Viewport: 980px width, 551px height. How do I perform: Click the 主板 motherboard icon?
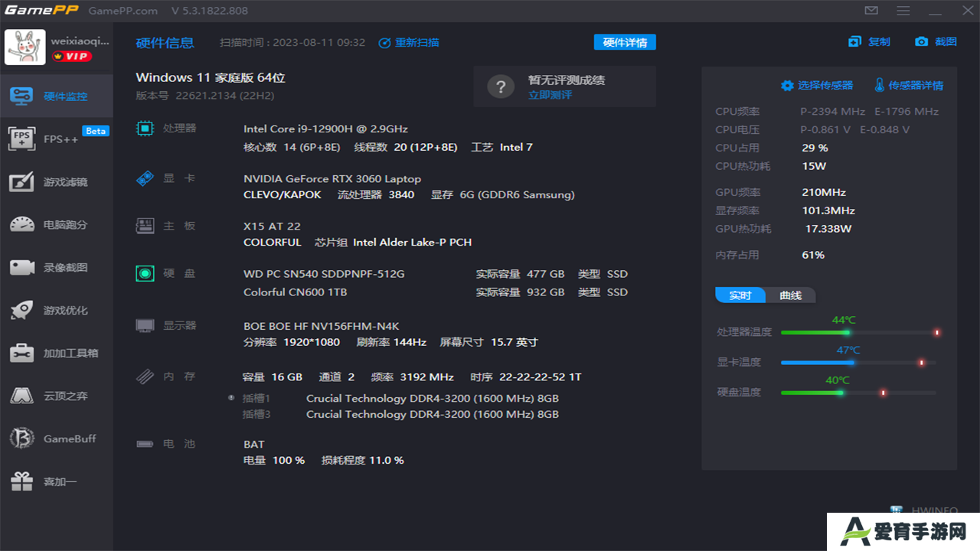pyautogui.click(x=145, y=226)
